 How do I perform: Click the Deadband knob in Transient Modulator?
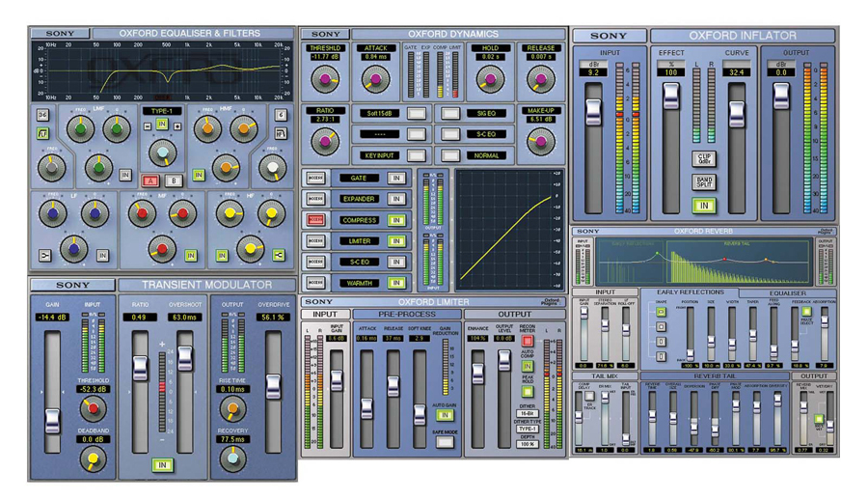tap(93, 458)
